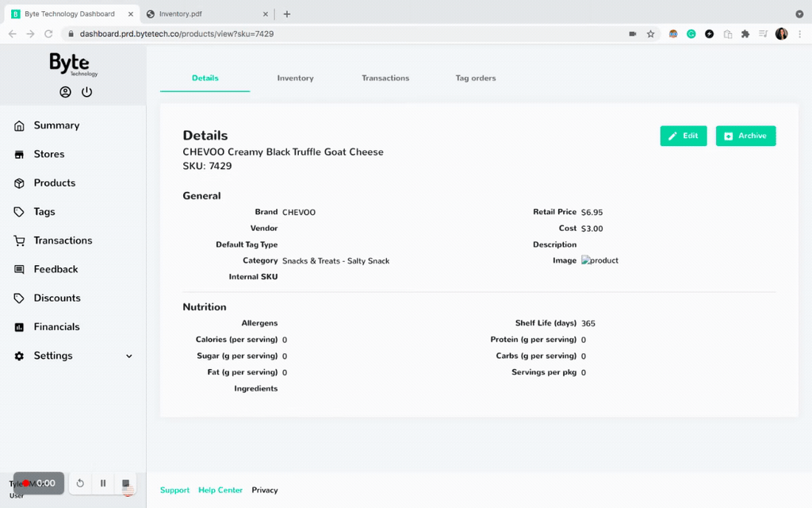
Task: Open Summary in the sidebar
Action: point(56,125)
